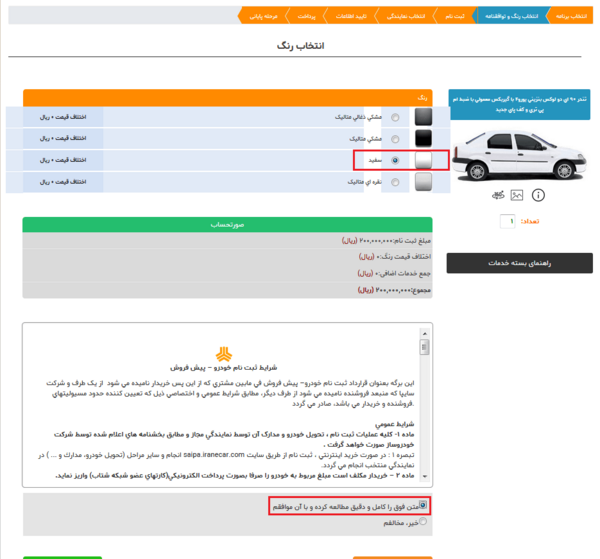
Task: Click the white car thumbnail image
Action: [519, 155]
